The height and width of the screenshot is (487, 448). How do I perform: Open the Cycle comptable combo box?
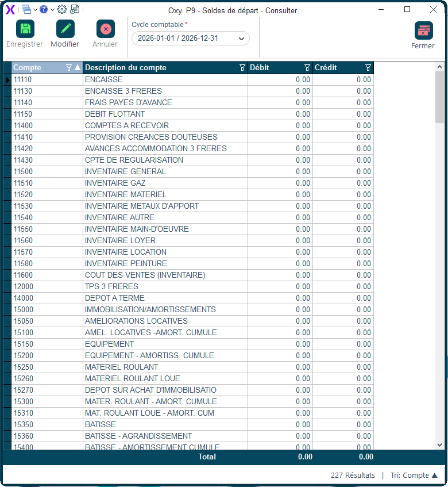click(191, 39)
